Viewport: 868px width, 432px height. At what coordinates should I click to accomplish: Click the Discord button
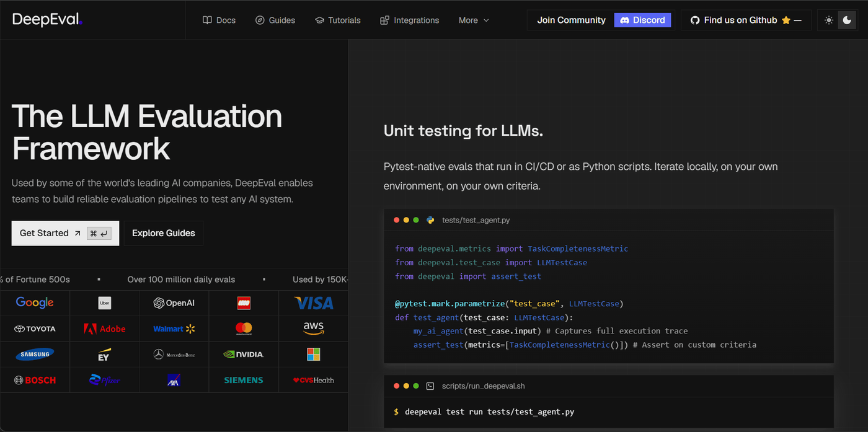(642, 20)
